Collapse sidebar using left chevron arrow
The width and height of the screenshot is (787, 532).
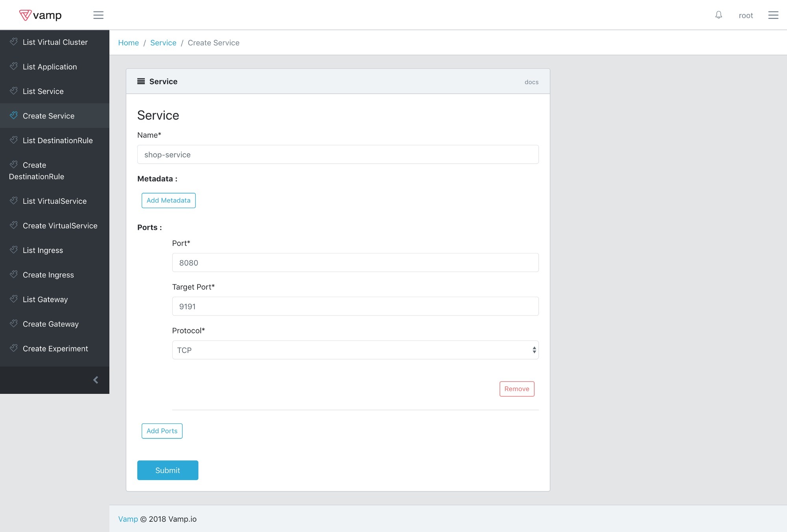(96, 380)
